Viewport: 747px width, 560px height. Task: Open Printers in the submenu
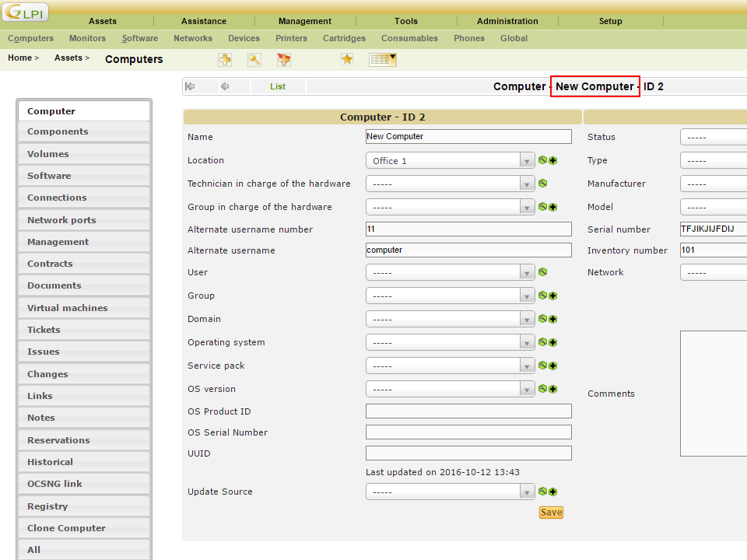(x=291, y=38)
